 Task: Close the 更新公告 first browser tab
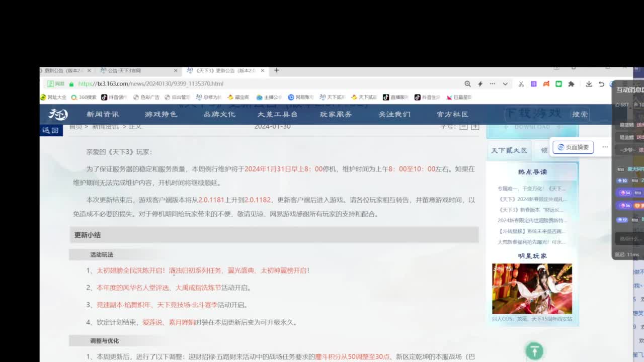89,71
